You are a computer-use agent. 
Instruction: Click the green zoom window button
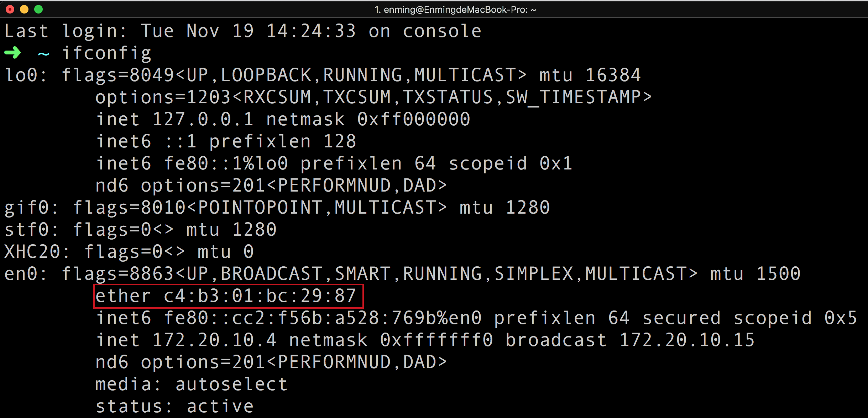click(38, 9)
